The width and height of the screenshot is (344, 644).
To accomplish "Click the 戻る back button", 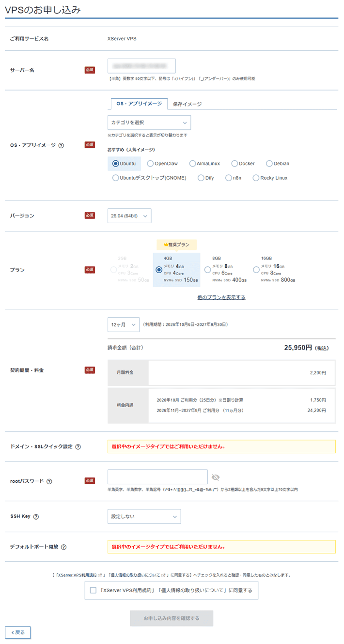I will [x=18, y=632].
